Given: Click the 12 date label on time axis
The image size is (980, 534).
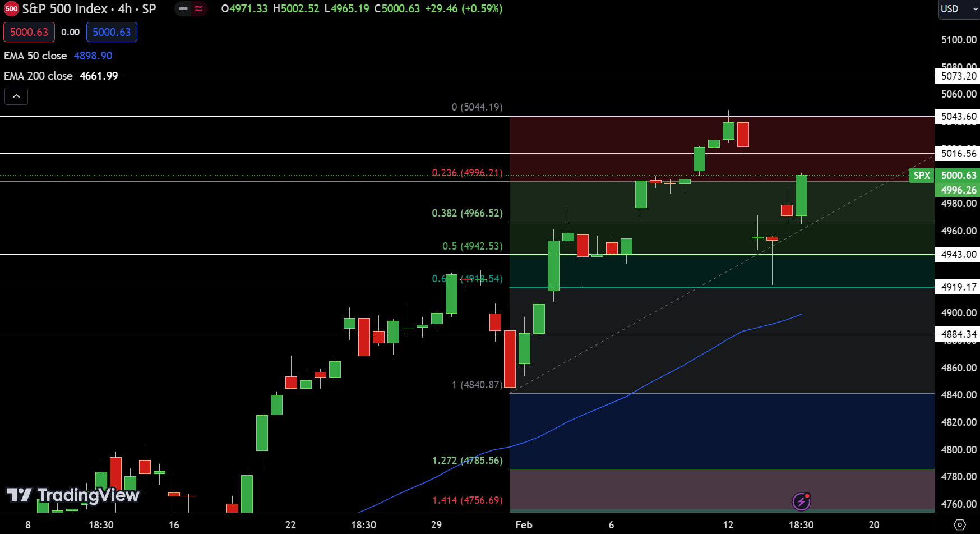Looking at the screenshot, I should tap(728, 525).
